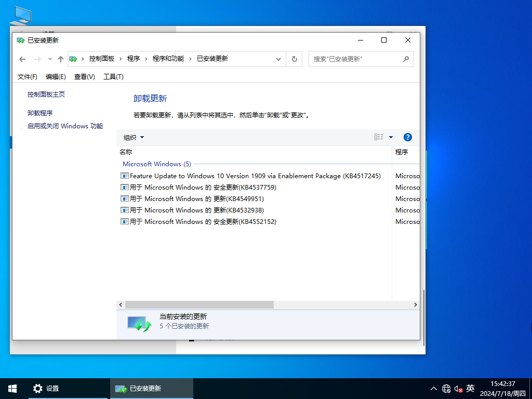532x399 pixels.
Task: Open the 工具 menu
Action: tap(113, 76)
